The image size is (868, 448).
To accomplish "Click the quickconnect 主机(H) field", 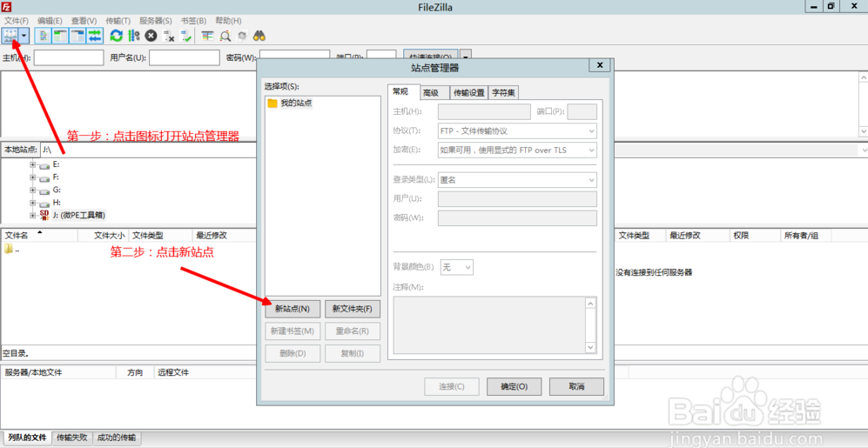I will (x=69, y=57).
